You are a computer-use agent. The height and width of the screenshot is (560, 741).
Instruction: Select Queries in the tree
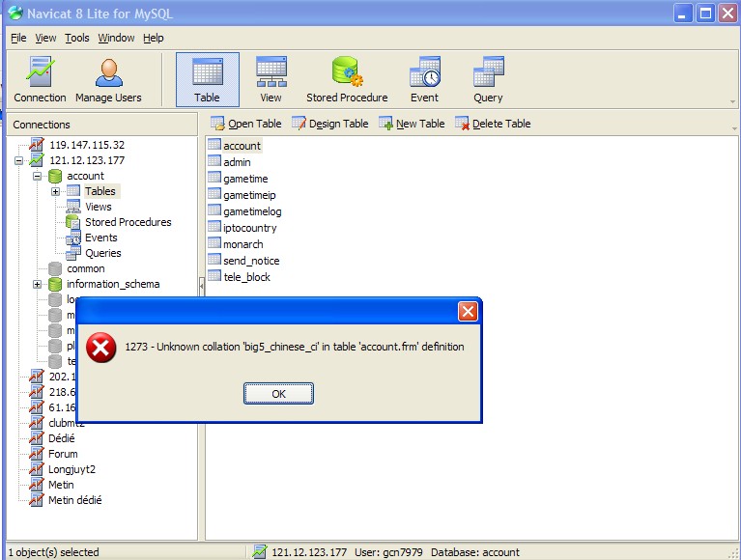click(103, 253)
